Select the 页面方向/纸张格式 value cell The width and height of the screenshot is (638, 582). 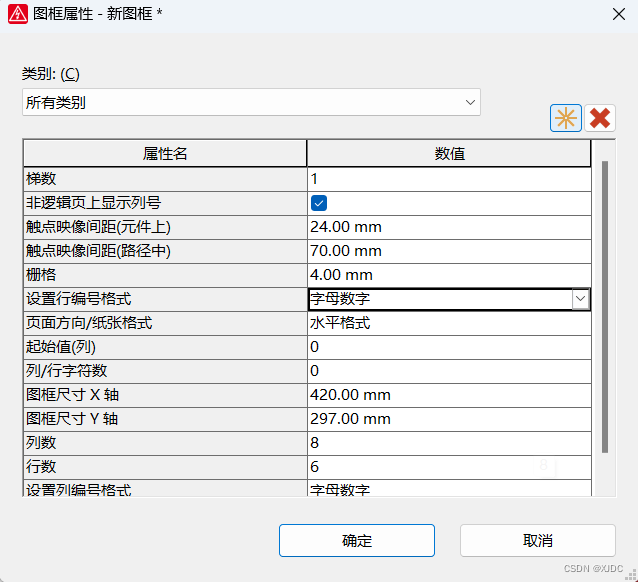pyautogui.click(x=448, y=323)
